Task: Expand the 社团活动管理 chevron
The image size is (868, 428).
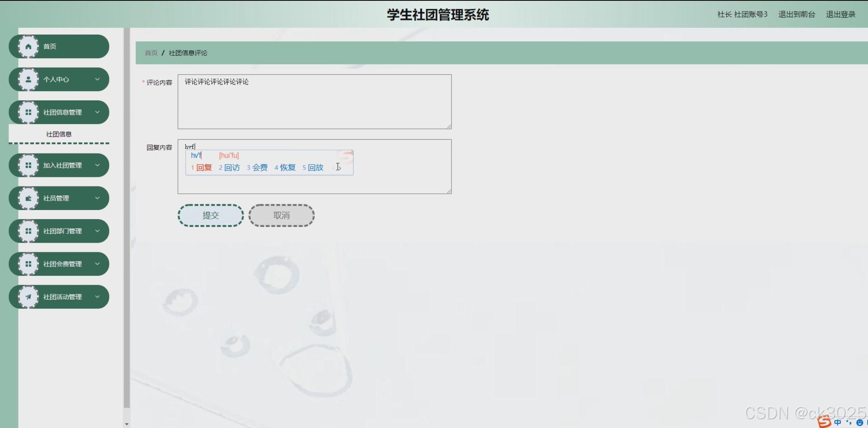Action: tap(97, 297)
